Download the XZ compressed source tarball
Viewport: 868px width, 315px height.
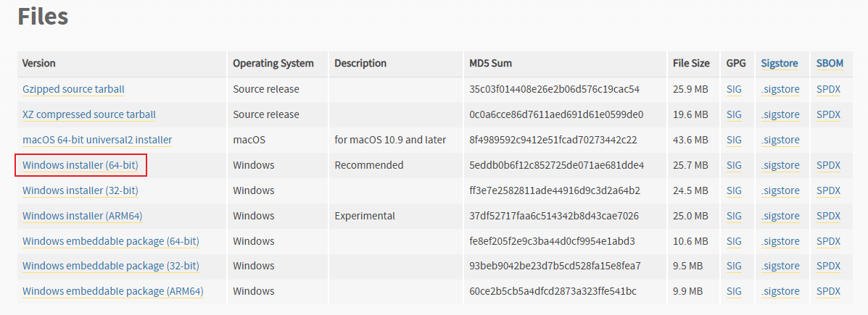click(88, 114)
